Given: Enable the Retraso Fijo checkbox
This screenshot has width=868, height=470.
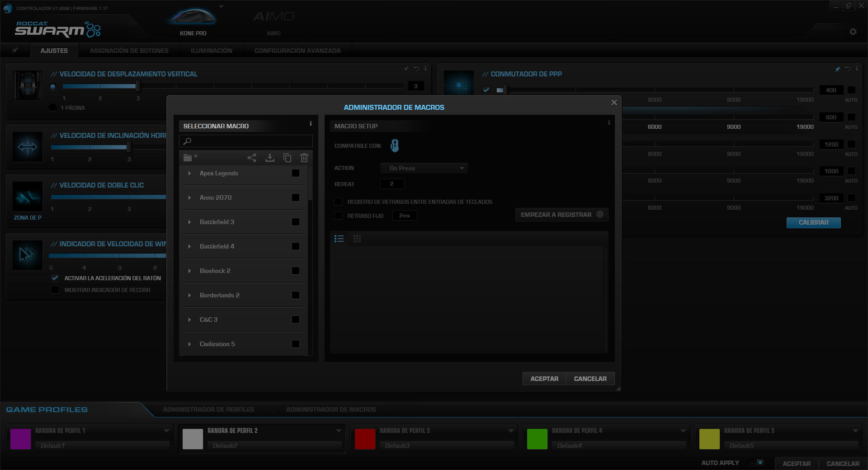Looking at the screenshot, I should click(338, 216).
